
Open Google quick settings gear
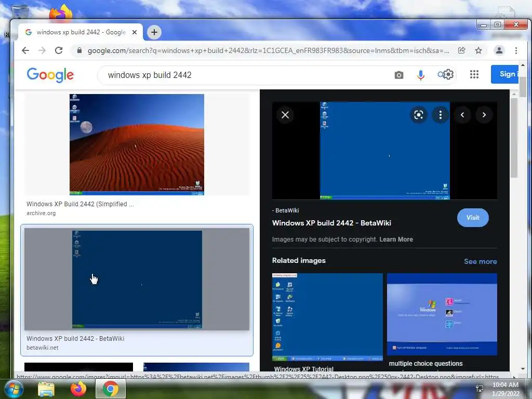pyautogui.click(x=448, y=74)
